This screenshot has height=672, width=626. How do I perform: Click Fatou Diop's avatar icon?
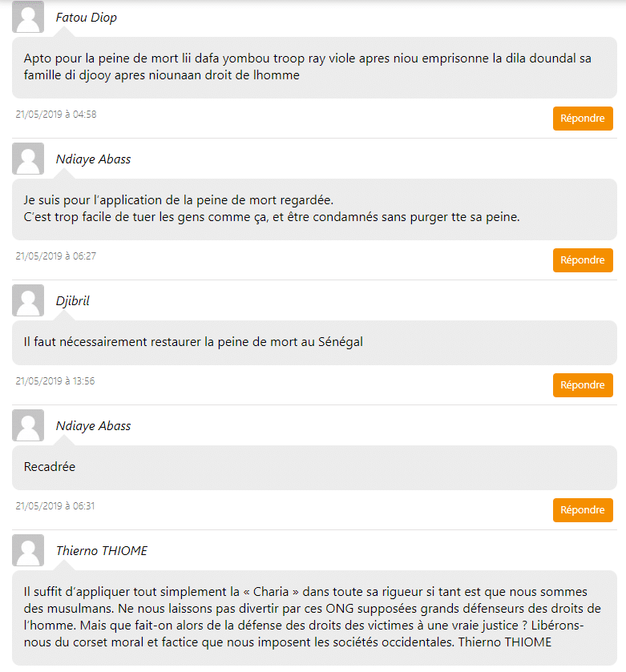click(x=28, y=18)
